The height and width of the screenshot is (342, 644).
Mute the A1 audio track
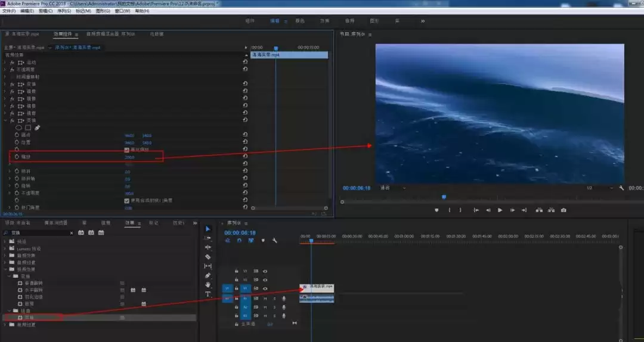coord(265,299)
